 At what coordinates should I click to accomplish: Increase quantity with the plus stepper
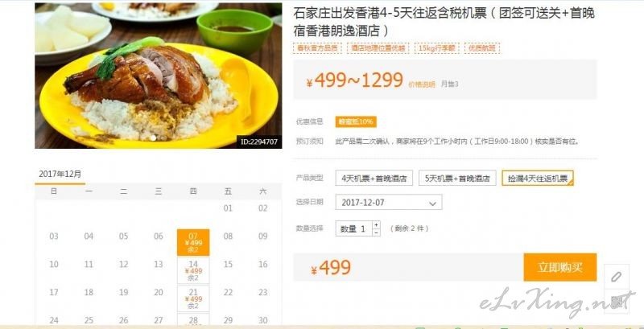(x=376, y=224)
